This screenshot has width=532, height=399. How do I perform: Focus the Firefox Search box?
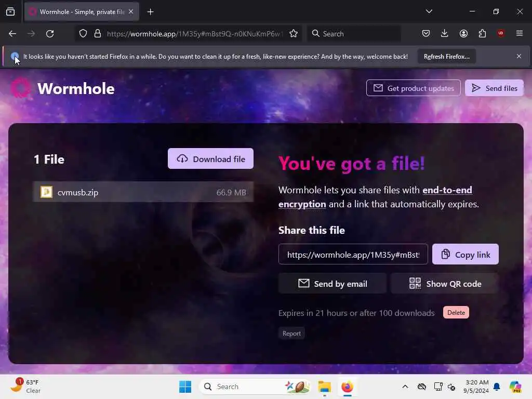pos(354,34)
